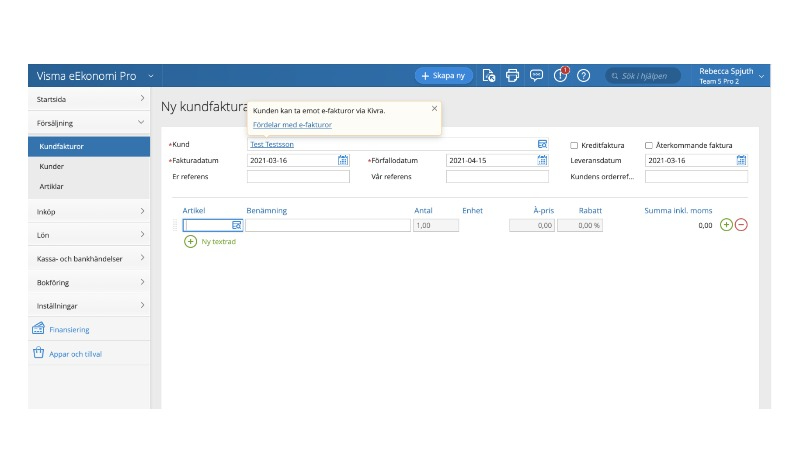Click the Kundens orderref input field
Viewport: 800px width, 460px height.
tap(696, 176)
